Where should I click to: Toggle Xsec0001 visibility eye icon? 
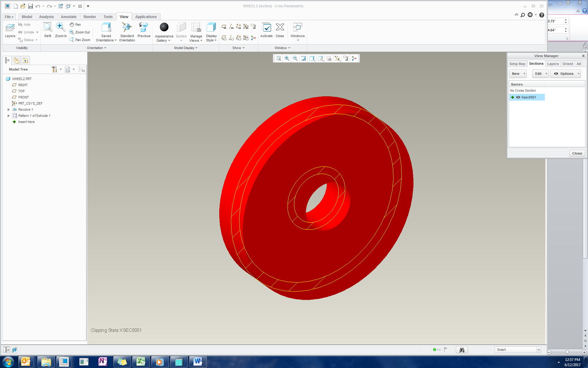click(518, 97)
